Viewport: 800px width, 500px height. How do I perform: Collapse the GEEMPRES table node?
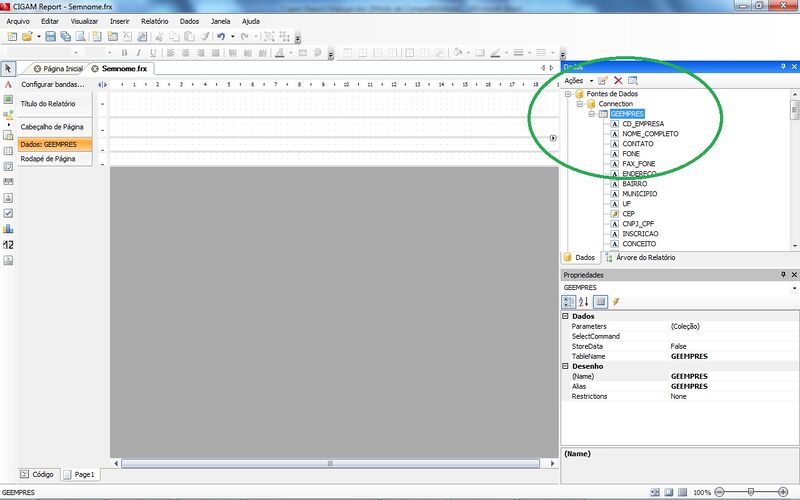[591, 114]
